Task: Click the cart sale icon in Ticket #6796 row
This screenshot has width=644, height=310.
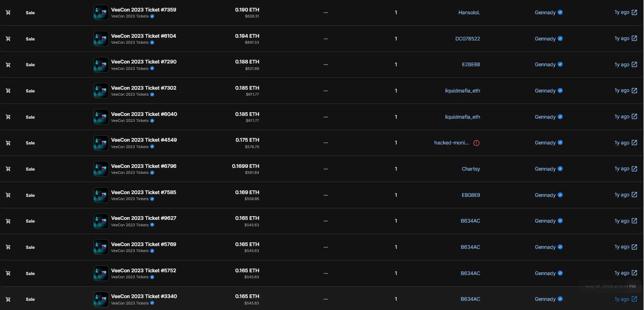Action: (8, 169)
